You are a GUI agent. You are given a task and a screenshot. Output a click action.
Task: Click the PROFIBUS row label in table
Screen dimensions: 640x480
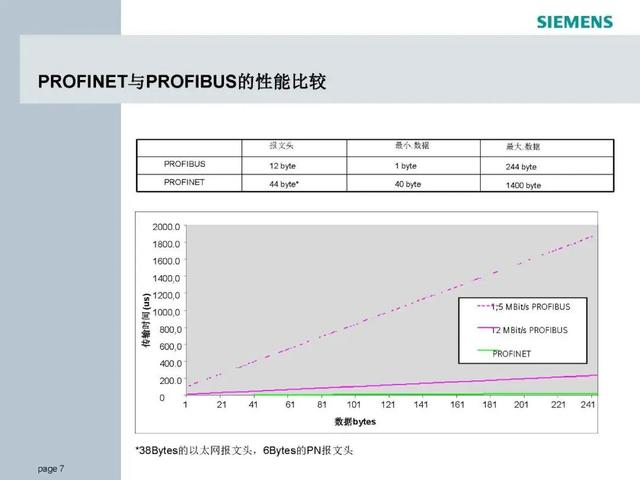[x=184, y=165]
